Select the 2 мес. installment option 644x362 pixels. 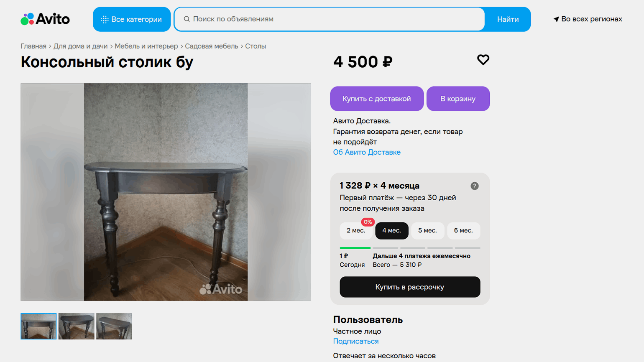coord(356,231)
